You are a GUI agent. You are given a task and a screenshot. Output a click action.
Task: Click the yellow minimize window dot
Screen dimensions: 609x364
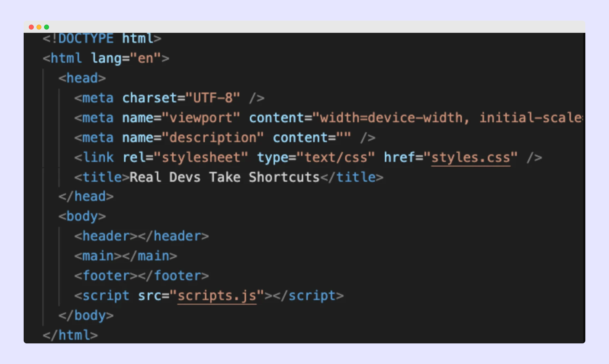click(x=39, y=27)
